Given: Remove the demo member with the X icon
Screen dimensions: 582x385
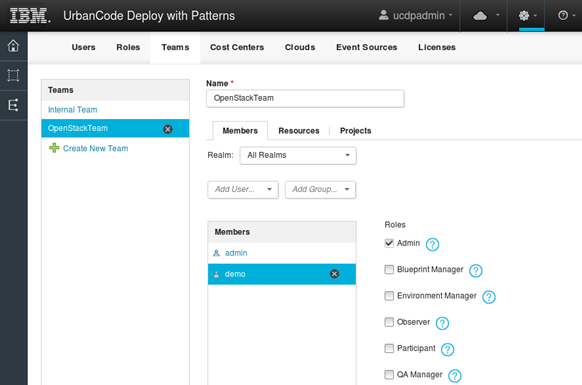Looking at the screenshot, I should coord(334,274).
